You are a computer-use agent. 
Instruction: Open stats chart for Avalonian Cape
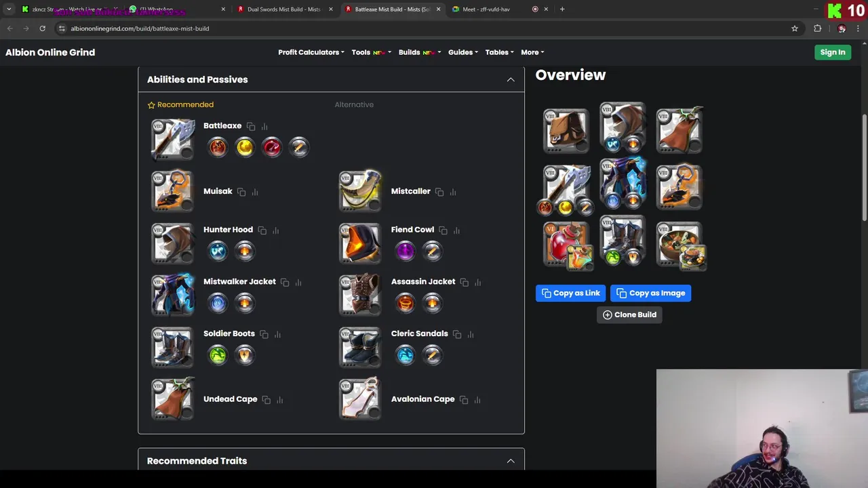(x=477, y=400)
